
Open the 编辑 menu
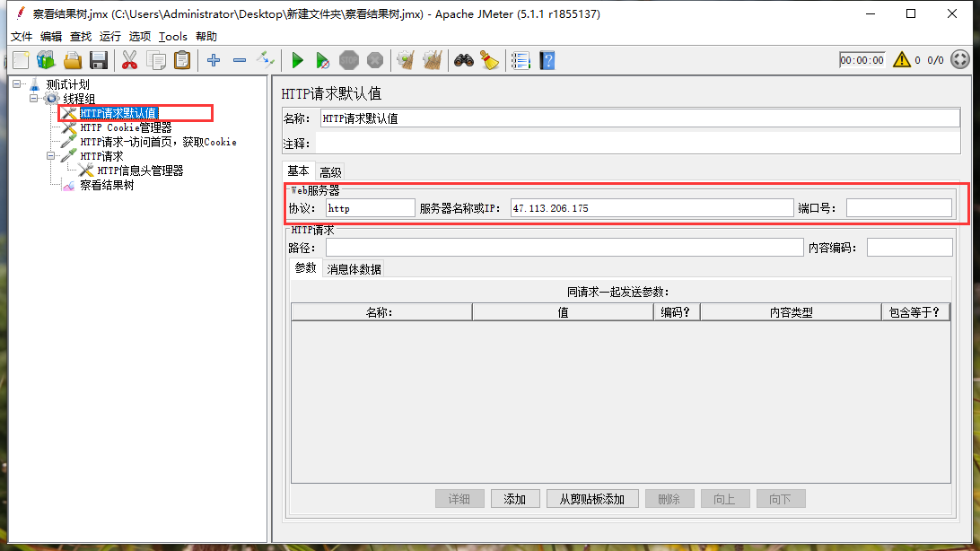click(50, 37)
